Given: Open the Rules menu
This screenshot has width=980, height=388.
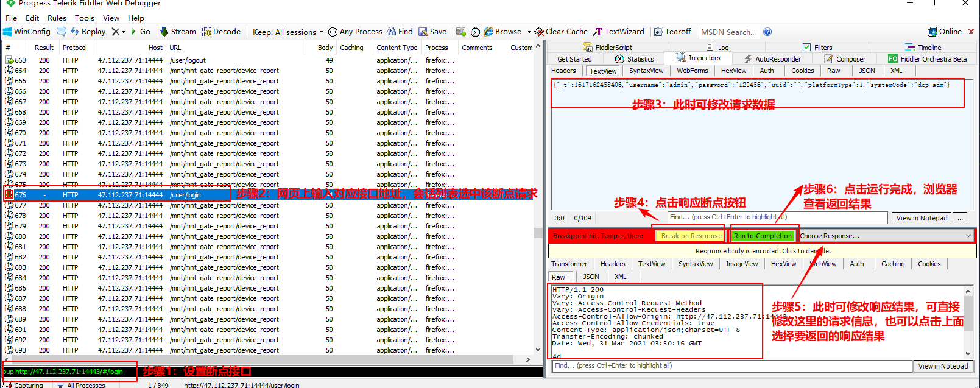Looking at the screenshot, I should (x=57, y=18).
